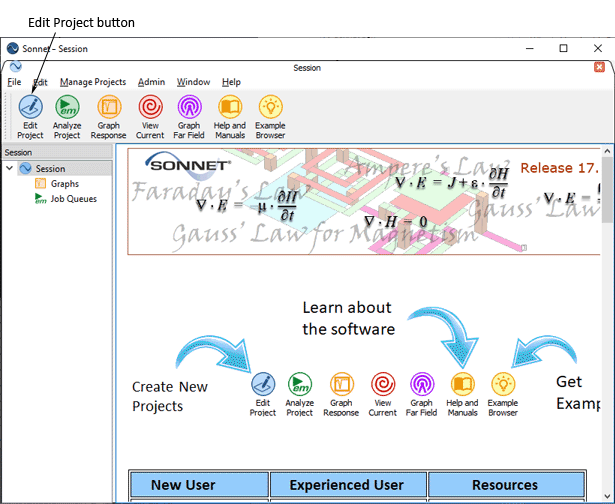This screenshot has width=615, height=504.
Task: Launch Analyze Project from the top toolbar
Action: (x=67, y=116)
